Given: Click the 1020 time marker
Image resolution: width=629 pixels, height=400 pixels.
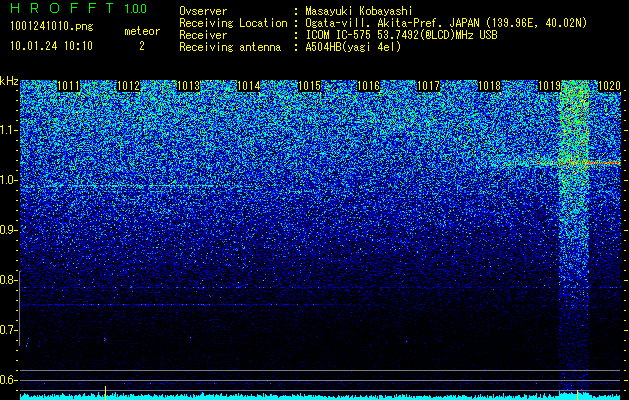Looking at the screenshot, I should tap(609, 86).
